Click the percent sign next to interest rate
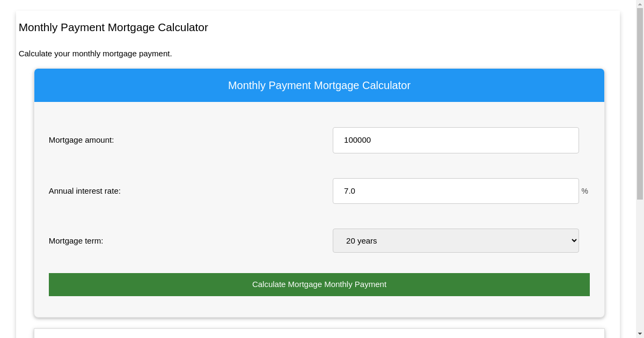The height and width of the screenshot is (338, 644). point(584,191)
